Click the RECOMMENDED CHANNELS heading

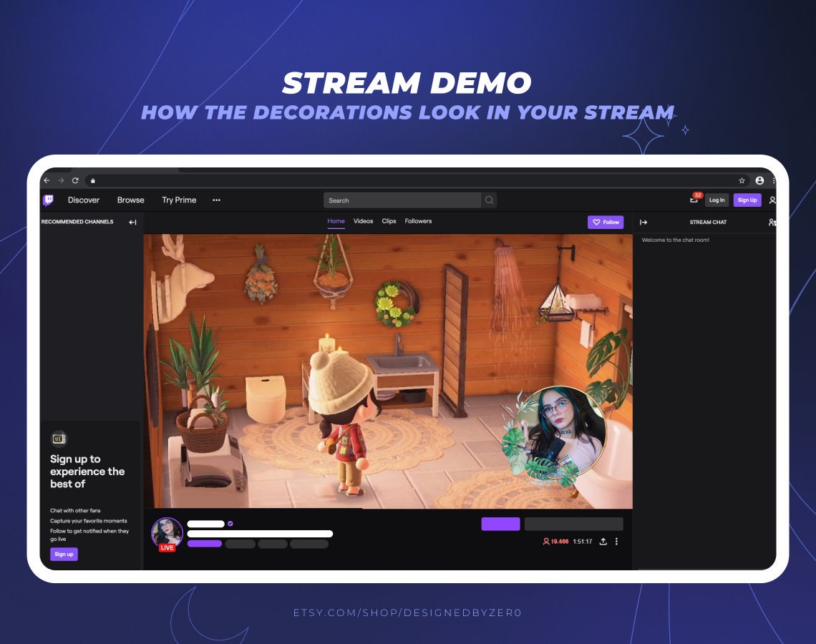[77, 222]
